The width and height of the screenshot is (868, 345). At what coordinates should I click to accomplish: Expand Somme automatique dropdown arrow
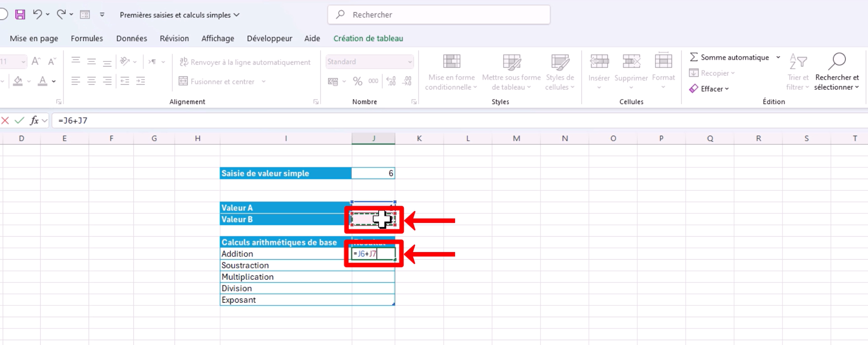click(778, 57)
